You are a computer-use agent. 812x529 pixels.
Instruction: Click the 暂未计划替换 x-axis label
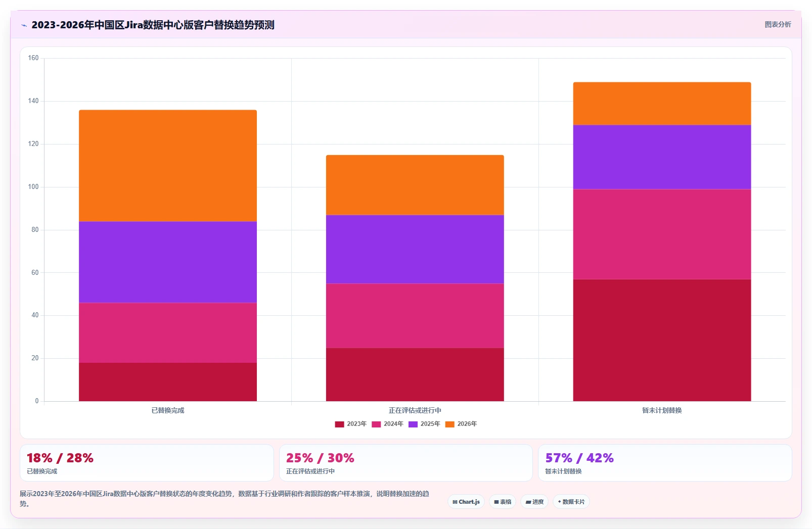pos(662,410)
